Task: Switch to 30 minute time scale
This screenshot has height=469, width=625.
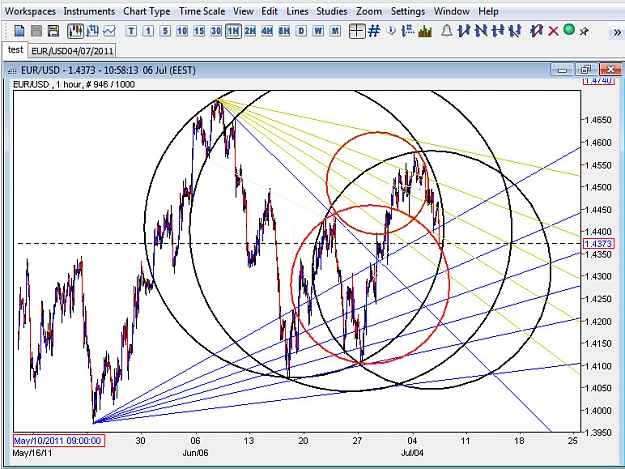Action: (x=216, y=31)
